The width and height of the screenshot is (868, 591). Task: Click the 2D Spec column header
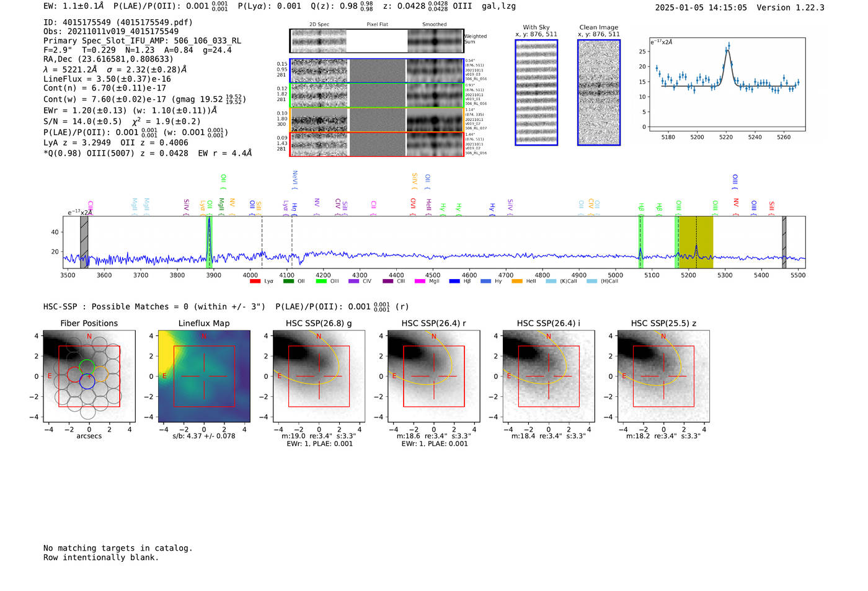coord(319,25)
